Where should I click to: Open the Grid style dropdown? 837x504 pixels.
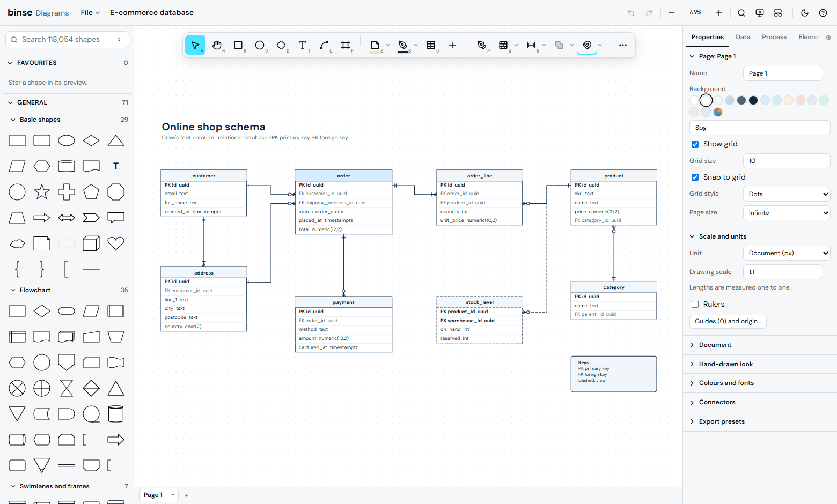(x=787, y=194)
